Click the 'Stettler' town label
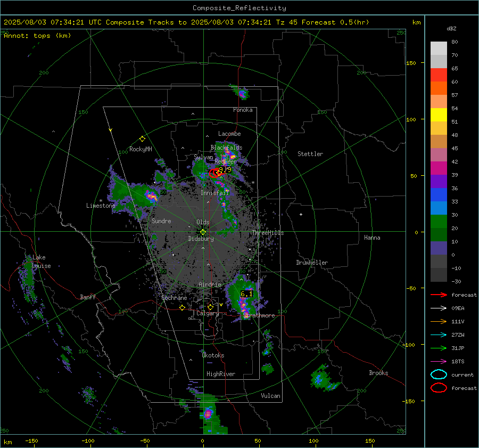 click(310, 154)
